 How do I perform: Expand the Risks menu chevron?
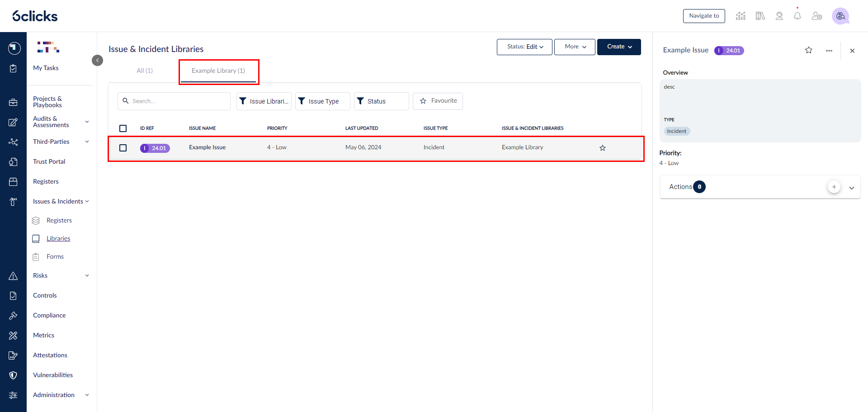(x=87, y=275)
